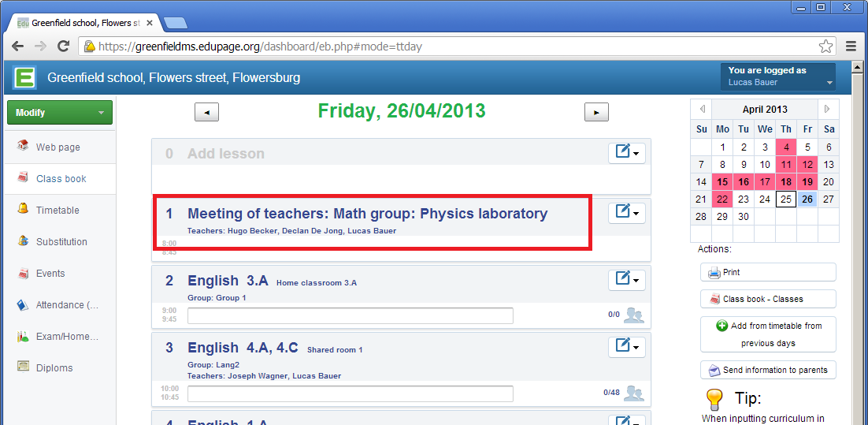Click Friday, 26/04/2013 date heading
The height and width of the screenshot is (425, 868).
click(402, 111)
